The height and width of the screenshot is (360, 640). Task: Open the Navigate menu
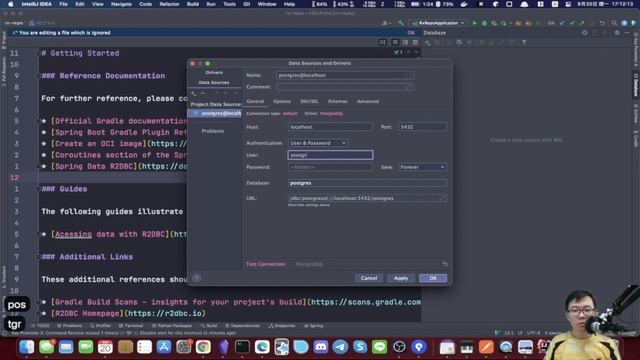(121, 4)
